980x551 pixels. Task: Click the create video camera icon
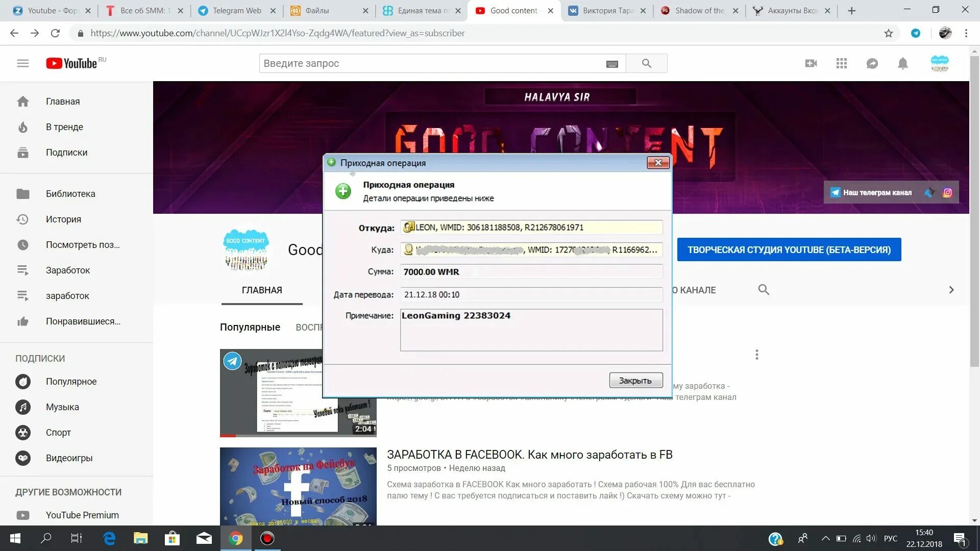coord(811,63)
